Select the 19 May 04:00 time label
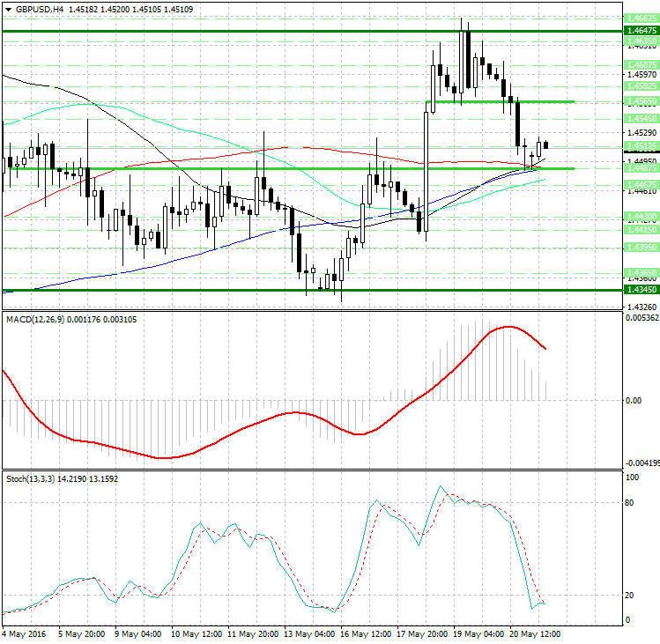 [x=477, y=633]
